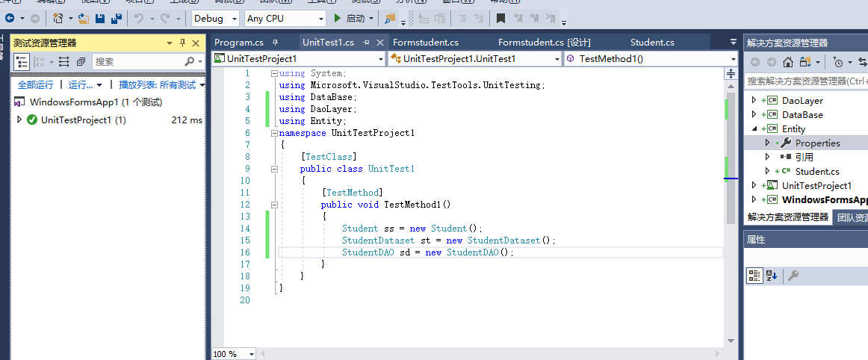Screen dimensions: 868x360
Task: Click the Run... tests link
Action: 81,84
